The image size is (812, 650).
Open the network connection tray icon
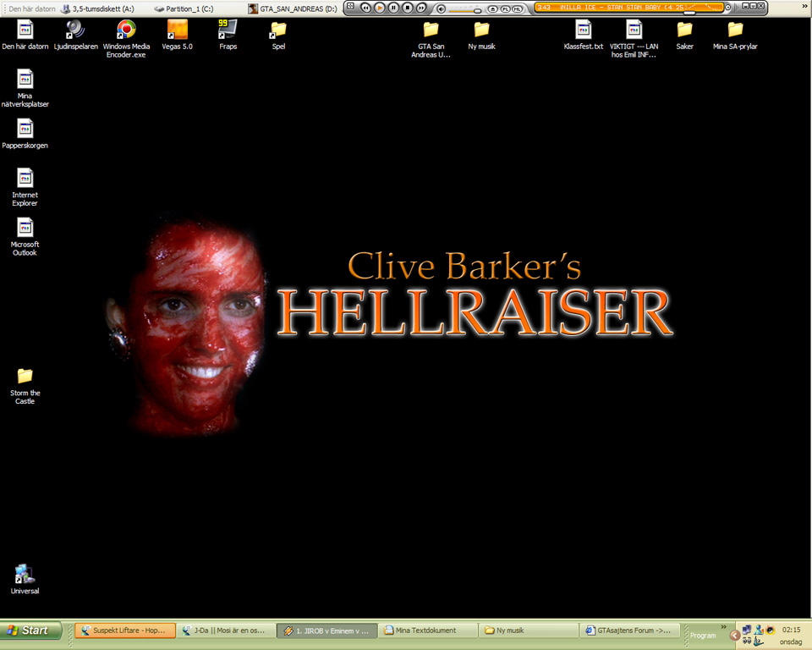tap(746, 630)
